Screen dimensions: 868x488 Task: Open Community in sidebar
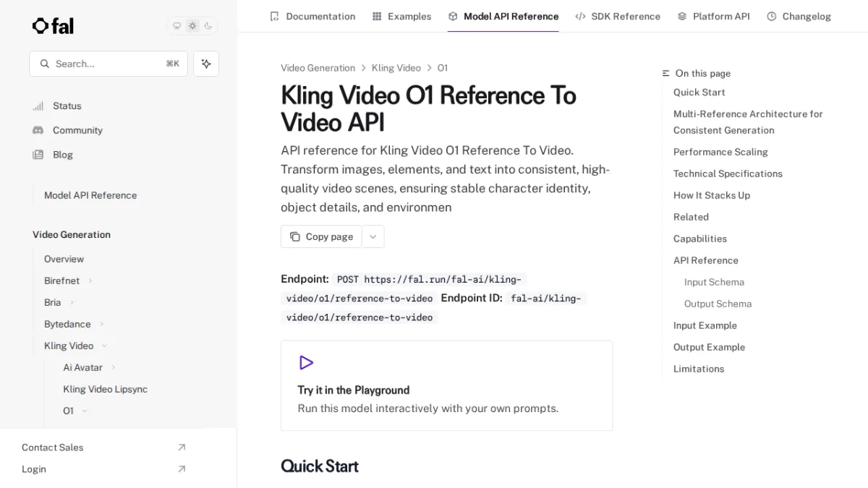(67, 130)
